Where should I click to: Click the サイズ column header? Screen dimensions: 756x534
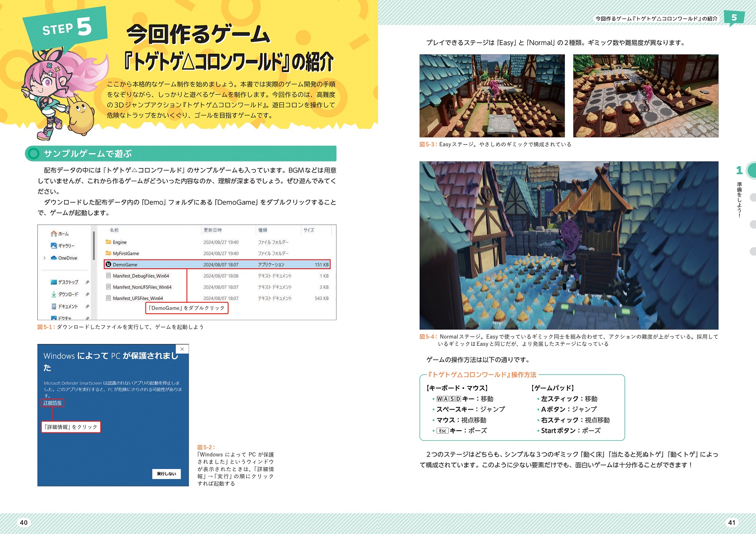(309, 230)
